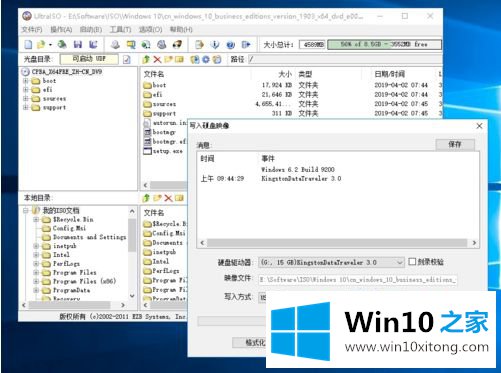Select the sources folder in file list
Image resolution: width=501 pixels, height=373 pixels.
pos(160,104)
